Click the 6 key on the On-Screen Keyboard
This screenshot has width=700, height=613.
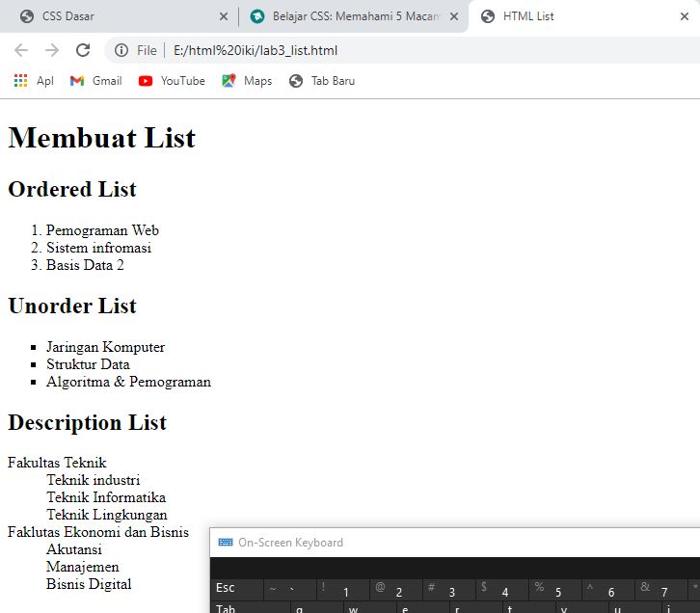point(608,589)
